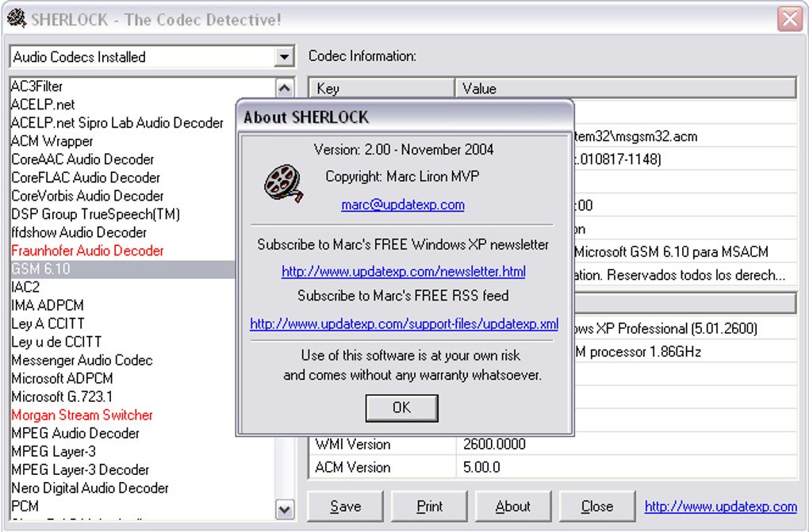Select ffdshow Audio Decoder
Image resolution: width=809 pixels, height=532 pixels.
(79, 232)
